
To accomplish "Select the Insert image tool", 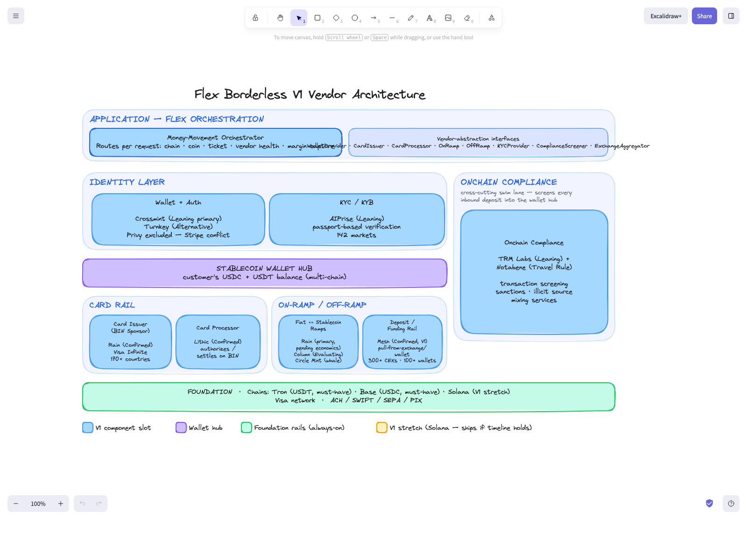I will tap(448, 18).
